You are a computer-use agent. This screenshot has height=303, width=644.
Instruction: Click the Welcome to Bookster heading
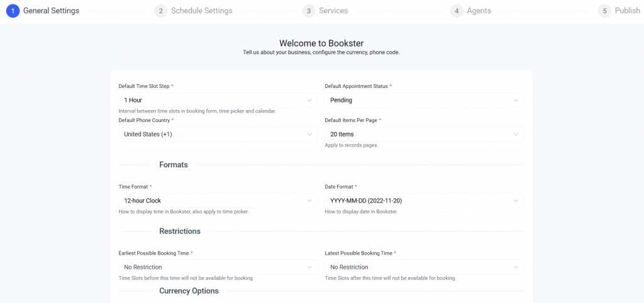[321, 43]
